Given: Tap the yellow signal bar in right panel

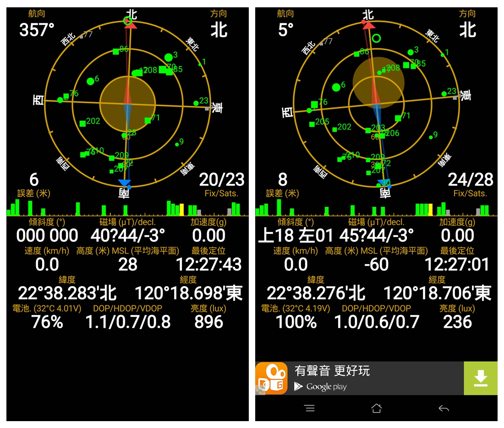Looking at the screenshot, I should 430,209.
